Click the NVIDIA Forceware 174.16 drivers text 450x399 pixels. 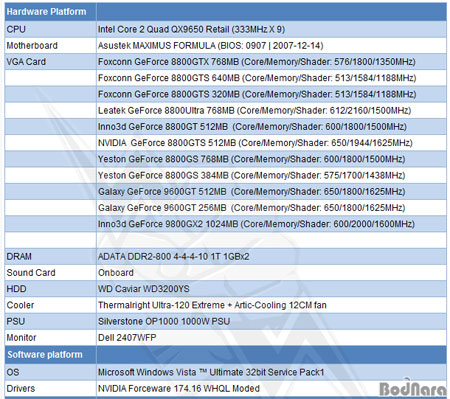point(179,389)
